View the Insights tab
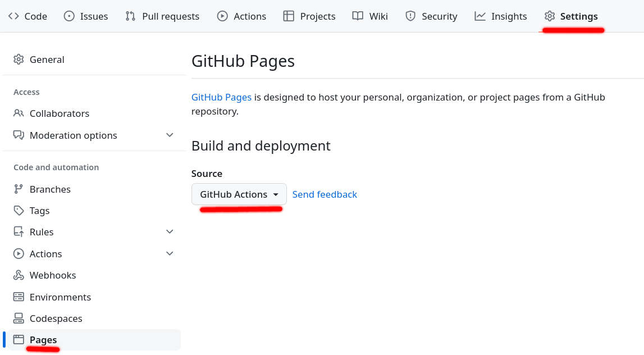Image resolution: width=644 pixels, height=355 pixels. click(500, 16)
